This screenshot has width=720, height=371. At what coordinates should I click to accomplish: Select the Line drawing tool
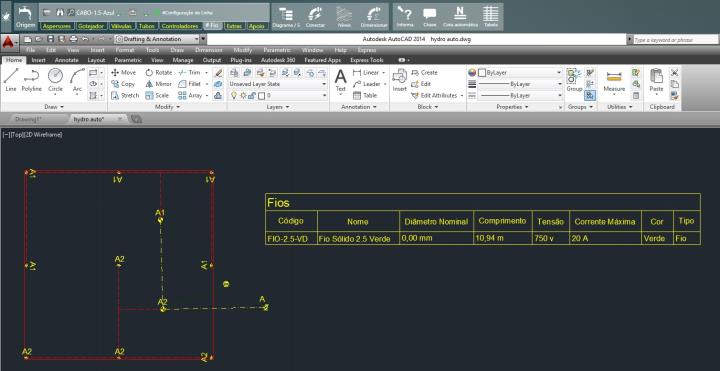(x=11, y=79)
